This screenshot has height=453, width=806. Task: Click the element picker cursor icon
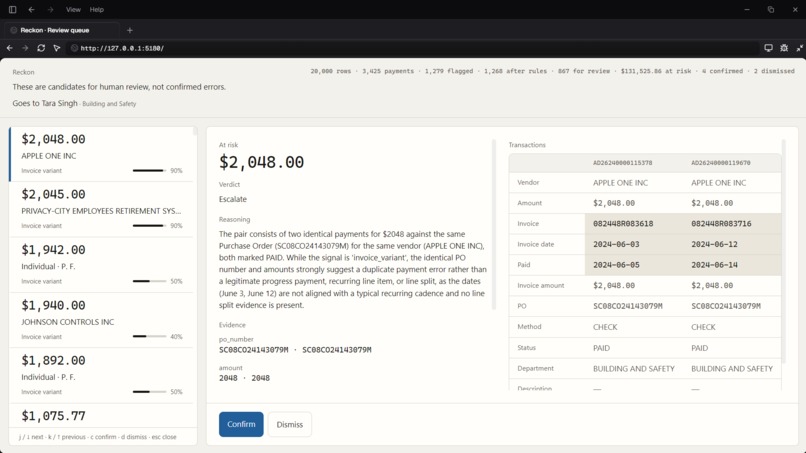click(x=57, y=48)
